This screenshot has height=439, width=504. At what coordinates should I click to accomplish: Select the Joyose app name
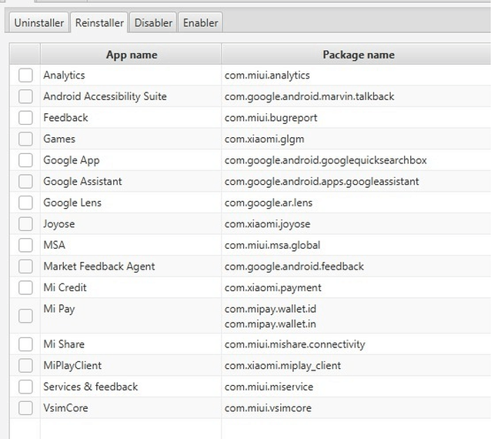point(58,224)
